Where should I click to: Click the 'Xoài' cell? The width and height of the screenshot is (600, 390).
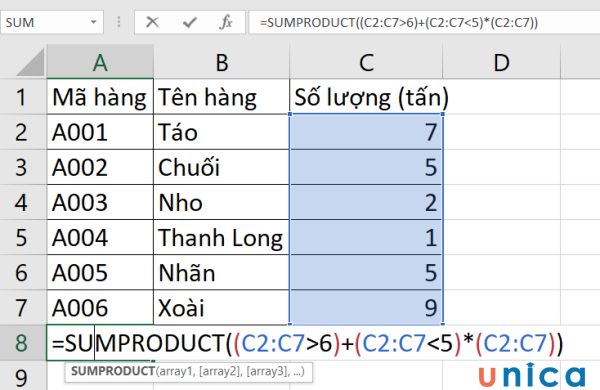[222, 308]
